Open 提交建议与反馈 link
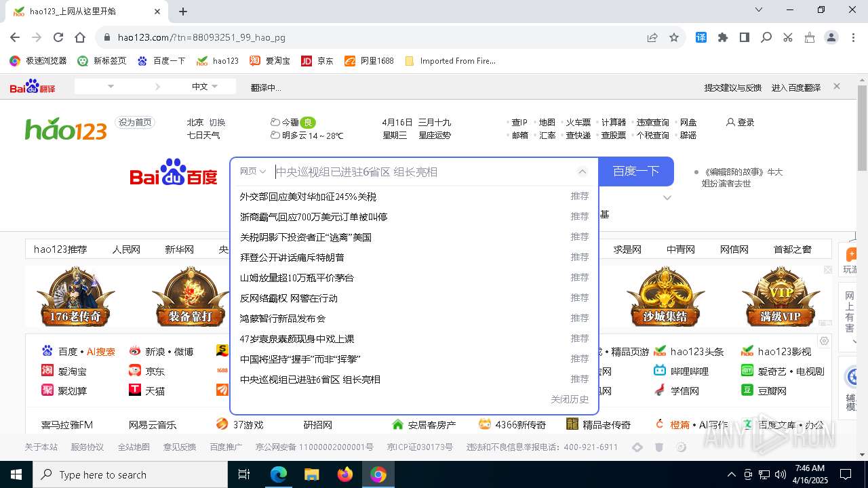The image size is (868, 488). coord(733,87)
